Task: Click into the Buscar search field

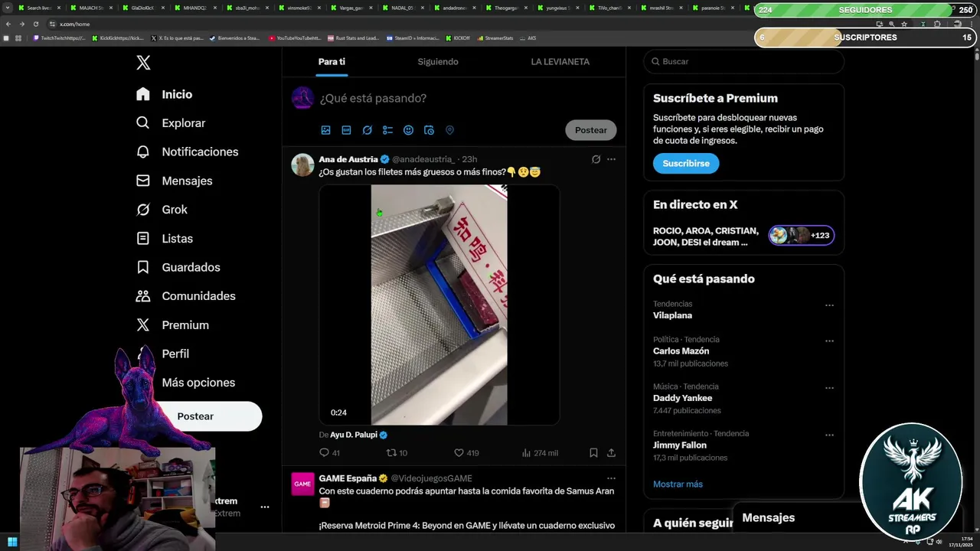Action: click(x=744, y=61)
